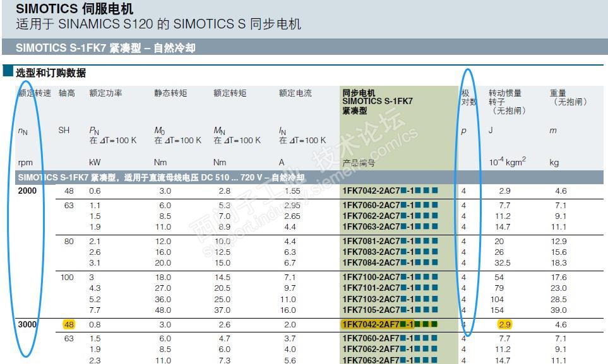The image size is (608, 364).
Task: Click the title "SIMOTICS 伺服电机"
Action: point(75,9)
